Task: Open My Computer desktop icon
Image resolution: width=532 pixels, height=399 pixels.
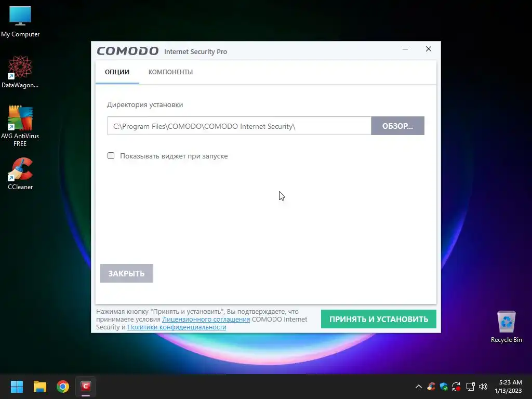Action: 20,21
